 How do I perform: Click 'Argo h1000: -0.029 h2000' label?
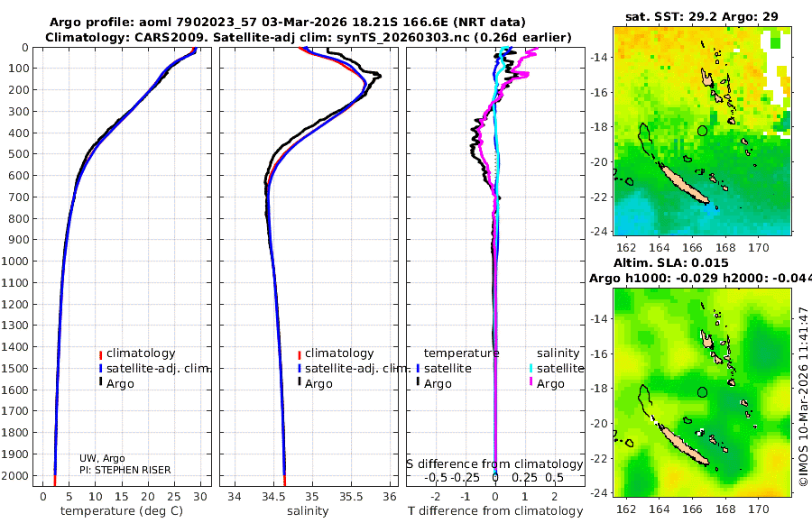700,278
